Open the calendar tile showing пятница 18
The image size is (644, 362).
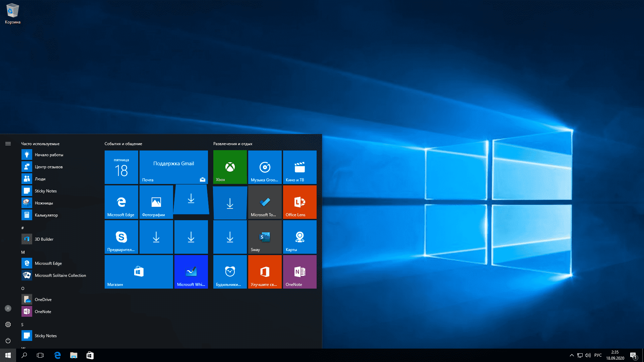(121, 167)
